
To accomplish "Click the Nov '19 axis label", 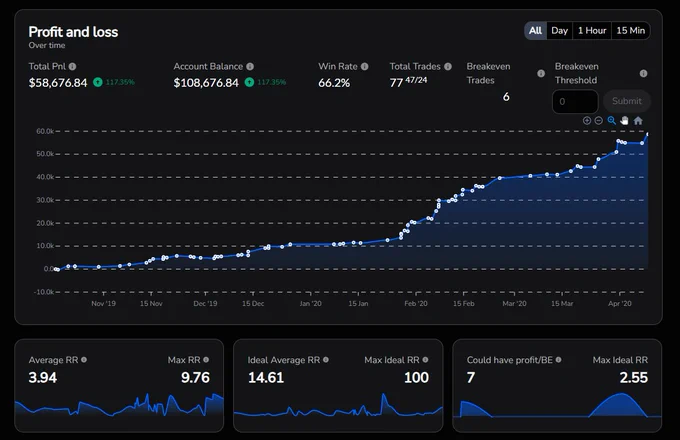I will [104, 303].
